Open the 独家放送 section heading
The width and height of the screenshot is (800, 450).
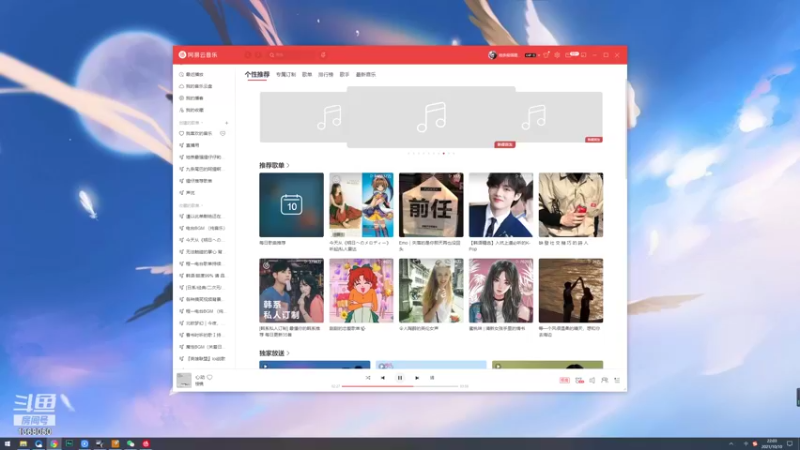click(274, 353)
